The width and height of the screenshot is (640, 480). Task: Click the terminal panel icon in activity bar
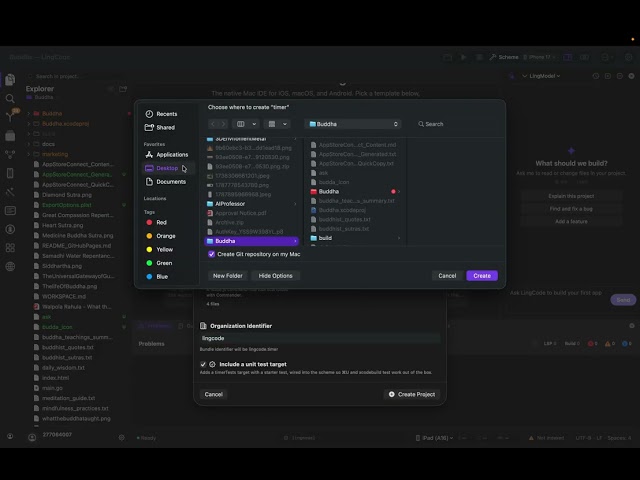tap(10, 211)
